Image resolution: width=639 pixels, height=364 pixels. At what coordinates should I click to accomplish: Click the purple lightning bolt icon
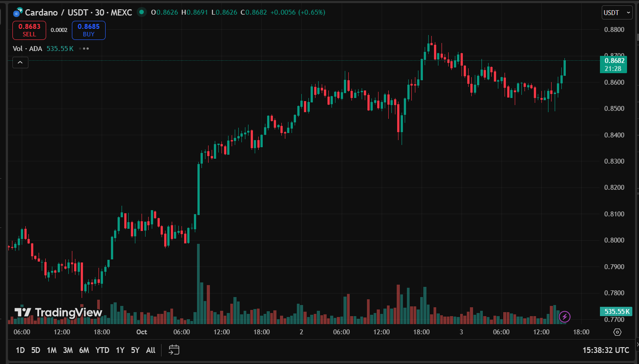pyautogui.click(x=564, y=317)
